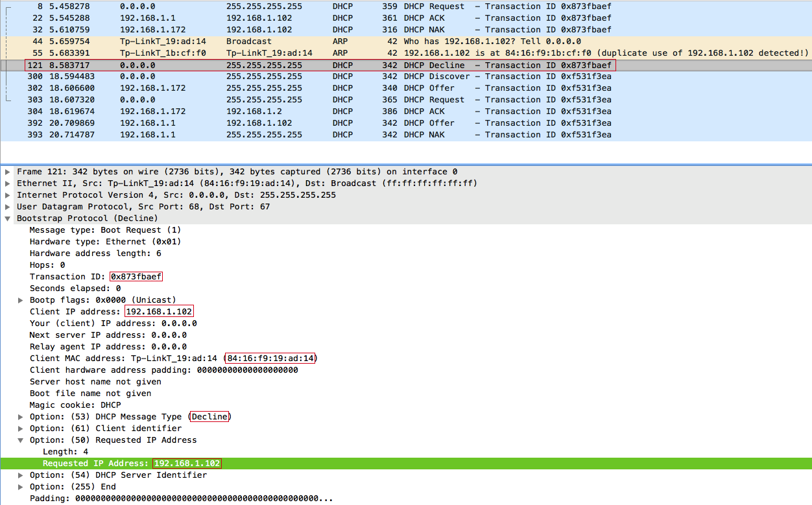812x505 pixels.
Task: Collapse the Bootstrap Protocol (Decline) section
Action: pos(7,218)
